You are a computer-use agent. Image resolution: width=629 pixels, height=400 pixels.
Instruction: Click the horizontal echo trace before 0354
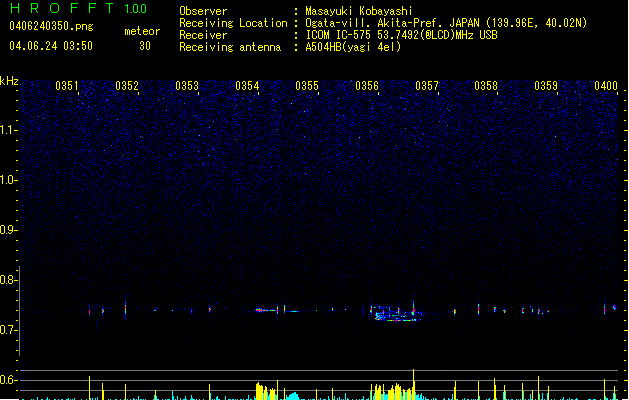point(267,310)
